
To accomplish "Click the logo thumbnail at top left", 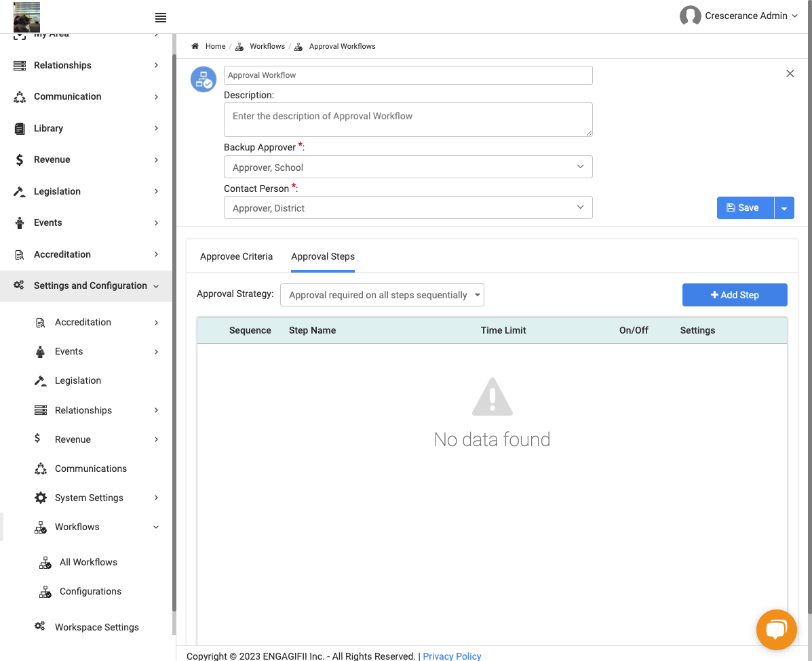I will tap(27, 16).
